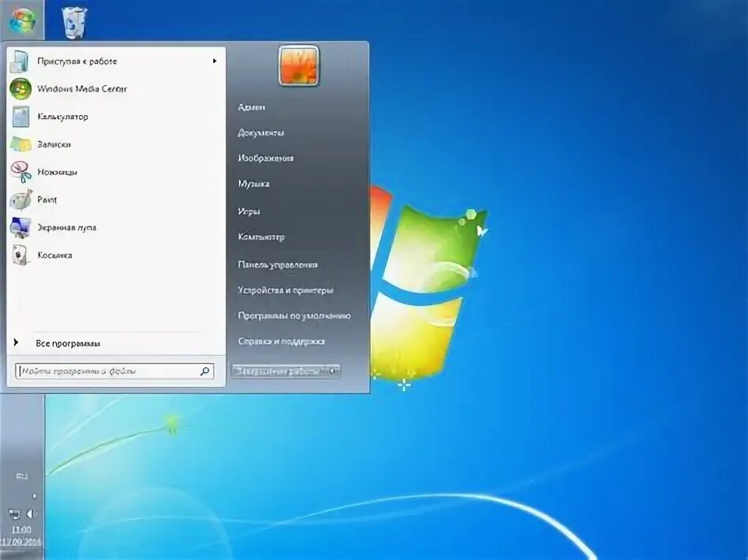The image size is (748, 560).
Task: Click the "Завершение работы" shutdown button
Action: (x=279, y=371)
